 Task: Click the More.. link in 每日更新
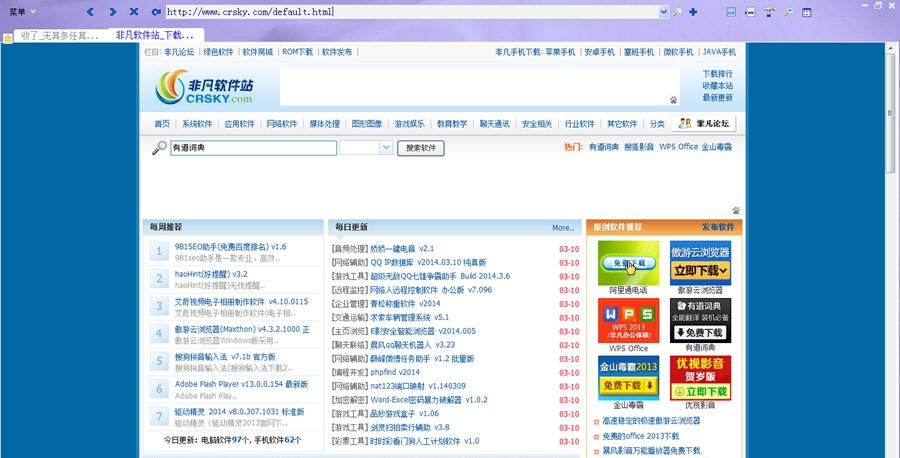point(563,228)
